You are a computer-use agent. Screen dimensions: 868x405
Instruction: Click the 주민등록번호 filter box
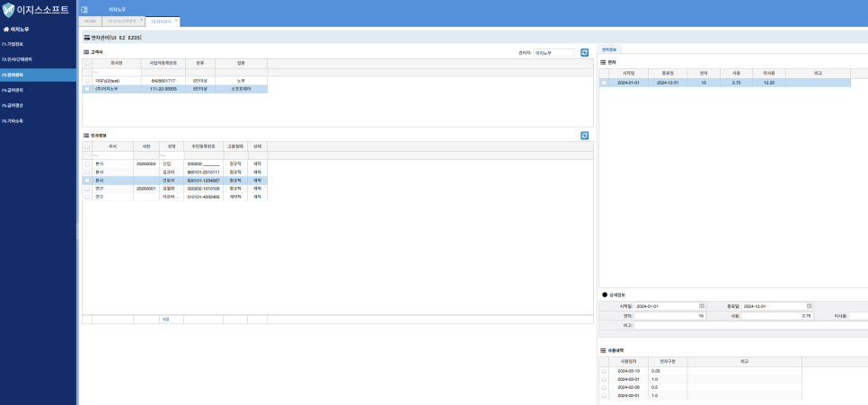203,155
